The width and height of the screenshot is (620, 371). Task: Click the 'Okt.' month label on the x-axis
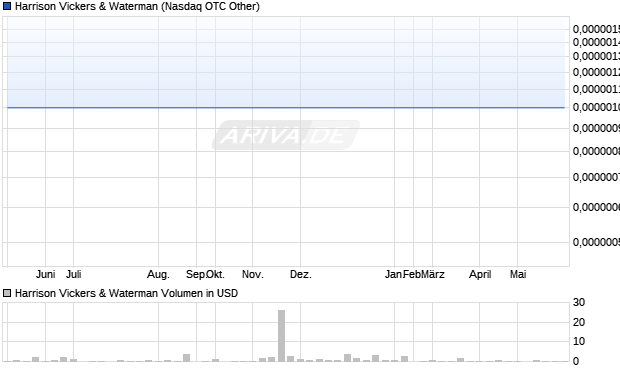tap(215, 274)
